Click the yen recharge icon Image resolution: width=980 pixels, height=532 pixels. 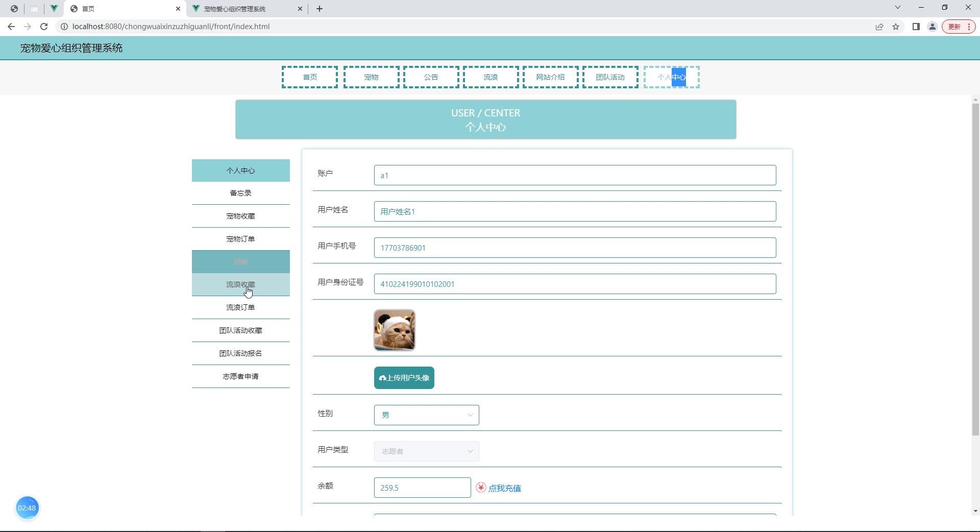(481, 488)
